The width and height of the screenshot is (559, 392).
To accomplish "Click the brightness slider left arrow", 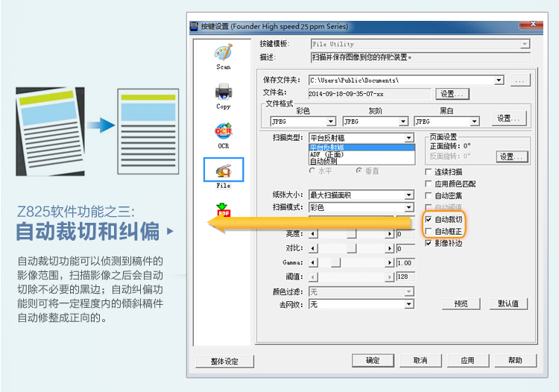I will coord(312,234).
